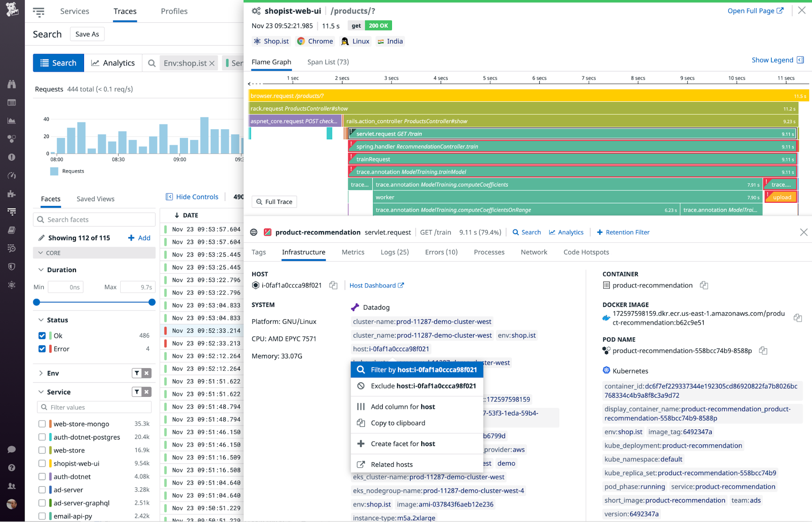Image resolution: width=812 pixels, height=522 pixels.
Task: Click the user avatar at sidebar bottom
Action: click(12, 504)
